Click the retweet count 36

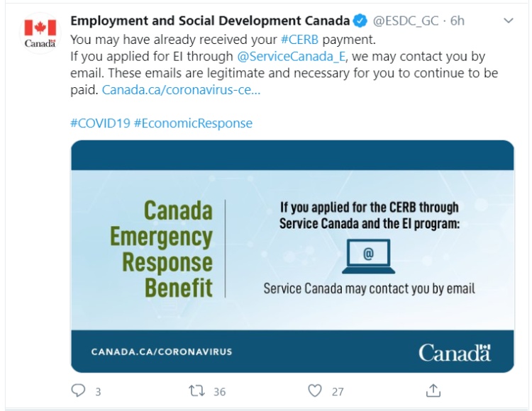pos(219,392)
